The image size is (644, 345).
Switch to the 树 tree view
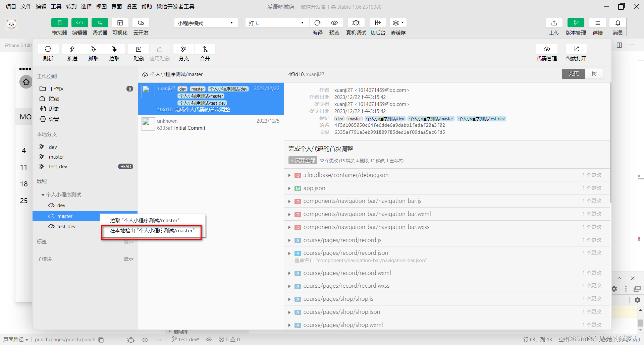594,74
